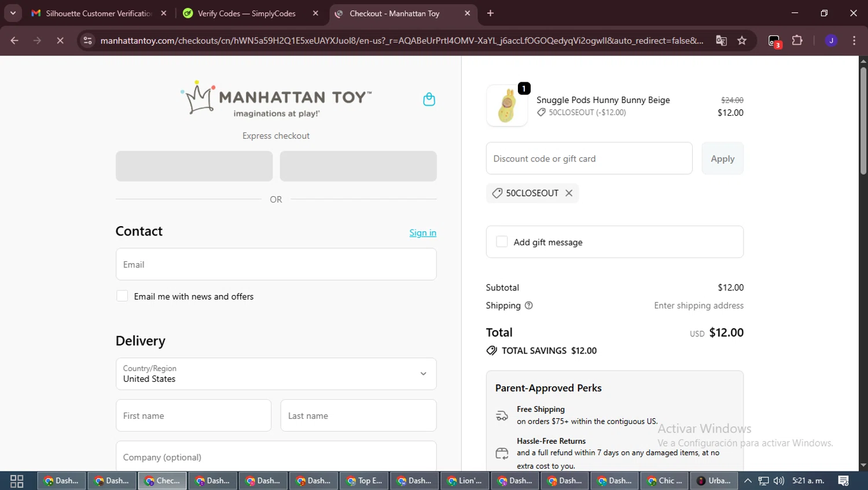Go back to the previous page
The width and height of the screenshot is (868, 490).
coord(14,40)
